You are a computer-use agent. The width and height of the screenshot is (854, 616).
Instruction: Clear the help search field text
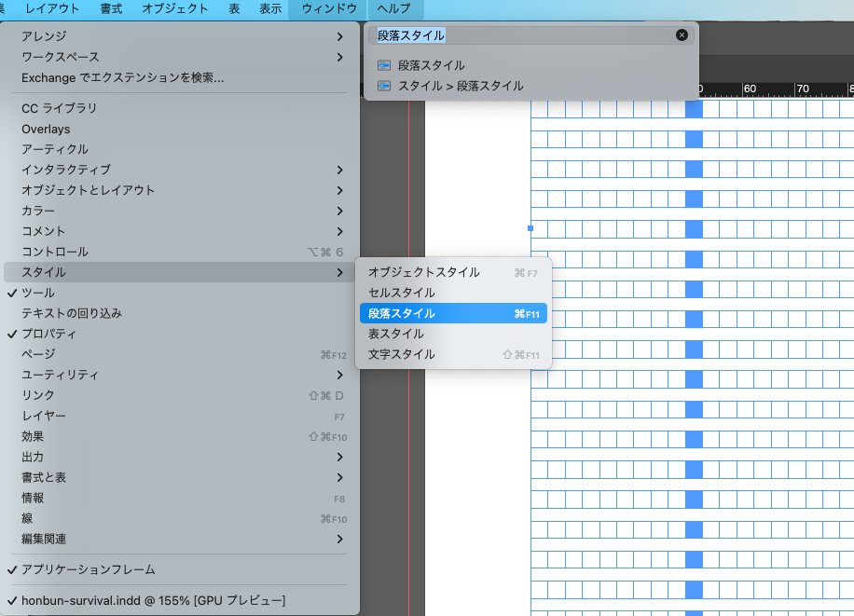pos(682,35)
